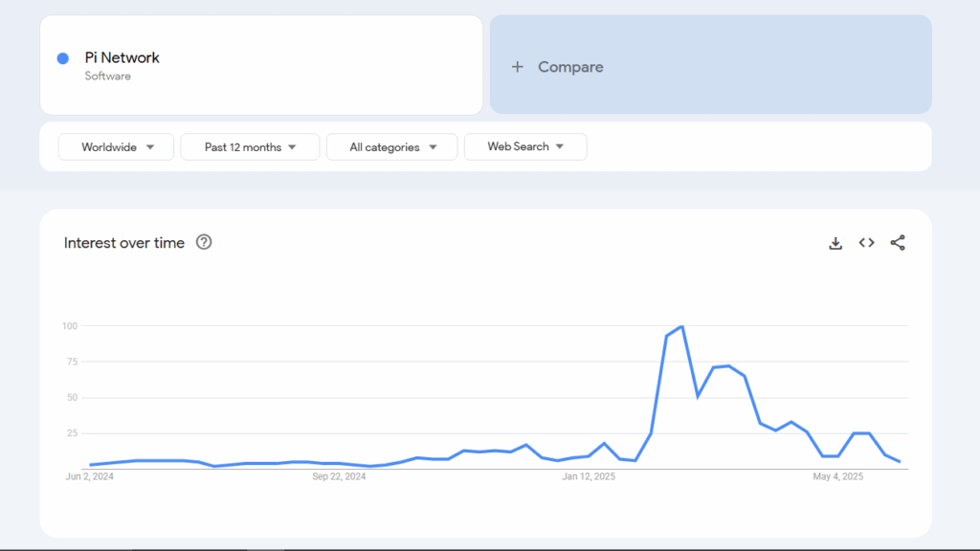The width and height of the screenshot is (980, 551).
Task: Open the embed code icon
Action: tap(866, 242)
